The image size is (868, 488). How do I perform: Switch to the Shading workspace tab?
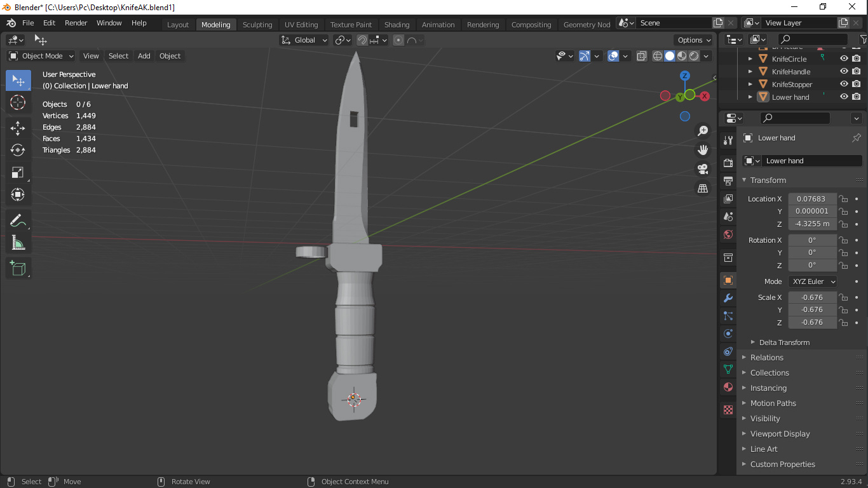coord(397,25)
